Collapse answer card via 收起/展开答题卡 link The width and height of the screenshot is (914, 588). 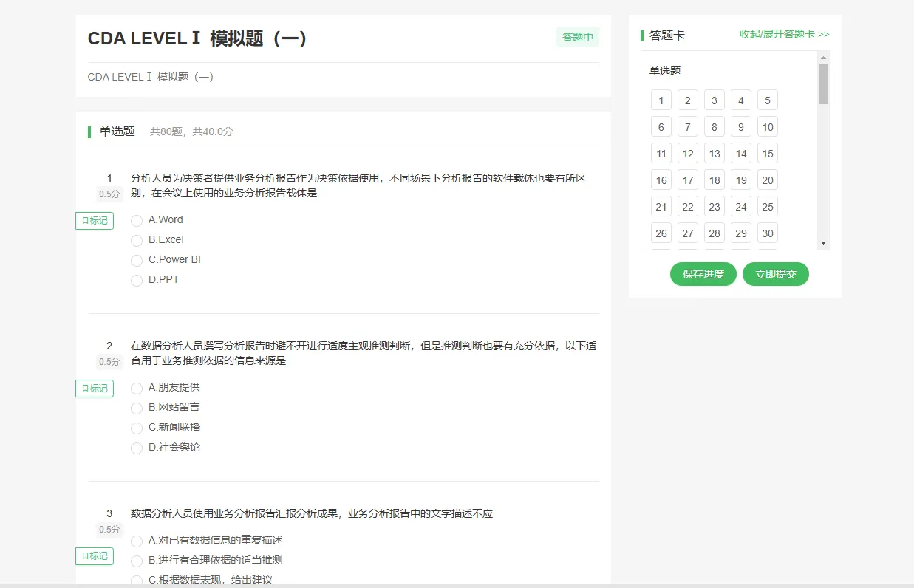784,34
